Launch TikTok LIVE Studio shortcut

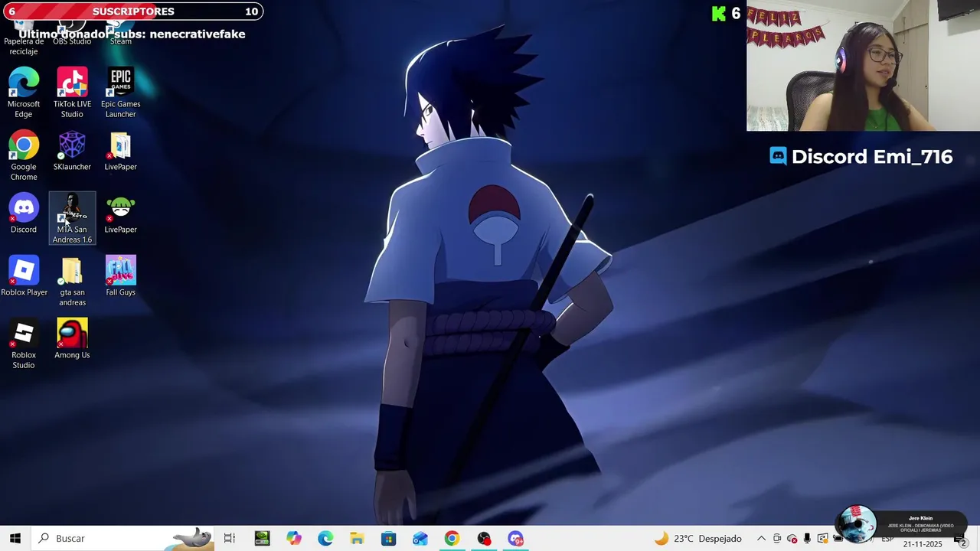click(72, 93)
